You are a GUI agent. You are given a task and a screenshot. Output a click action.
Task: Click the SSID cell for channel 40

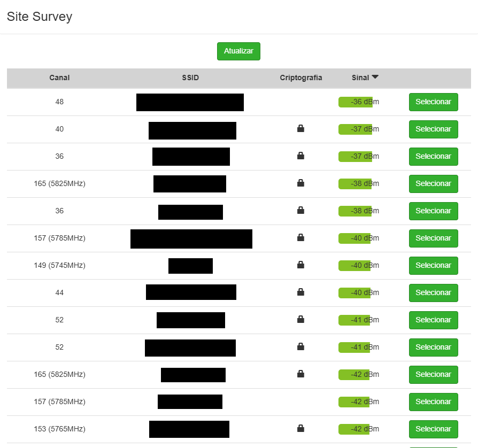point(192,130)
